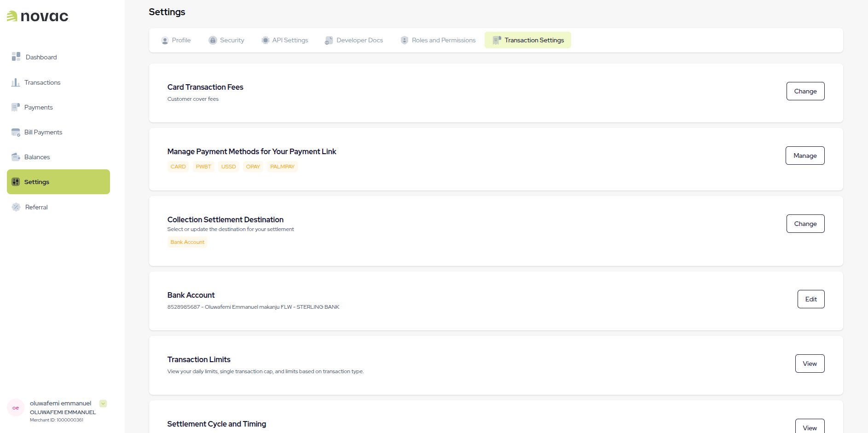
Task: Click the novac logo
Action: click(37, 16)
